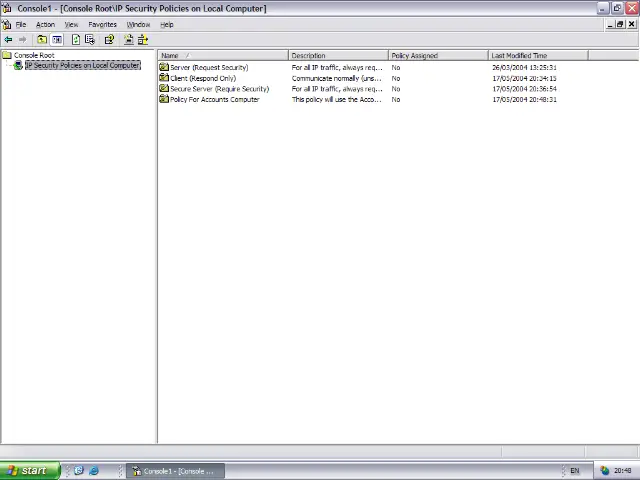
Task: Launch Internet Explorer from Quick Launch
Action: tap(94, 471)
